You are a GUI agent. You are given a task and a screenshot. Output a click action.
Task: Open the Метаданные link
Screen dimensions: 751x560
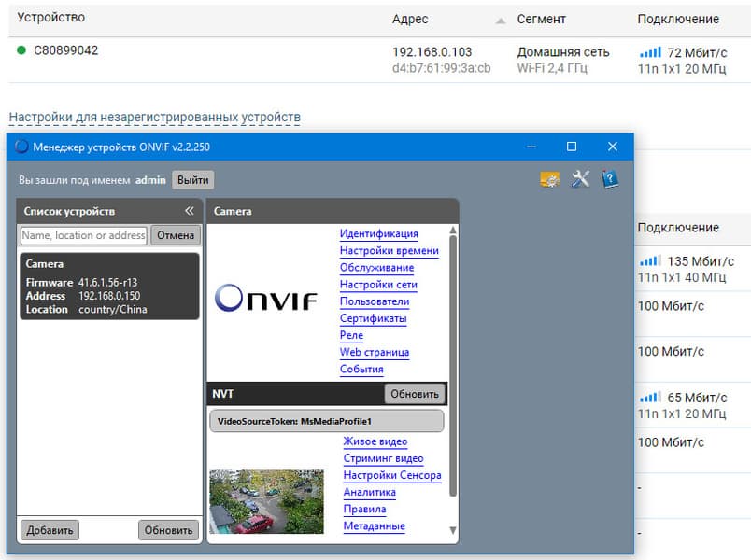[374, 525]
